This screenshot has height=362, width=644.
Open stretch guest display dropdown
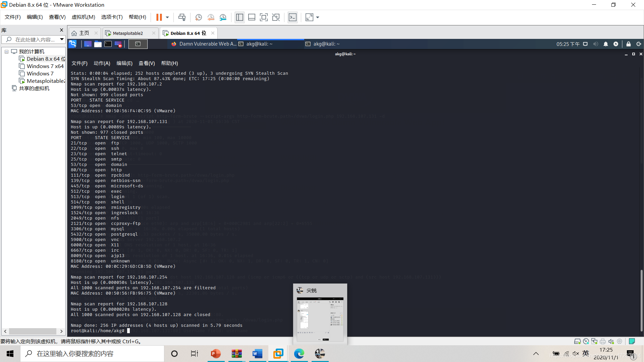tap(318, 17)
